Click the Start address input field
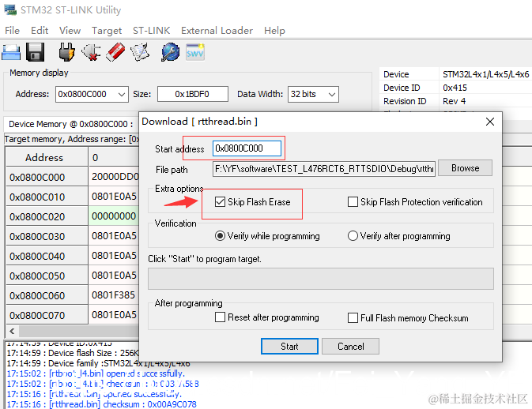Screen dimensions: 532x409 click(x=247, y=148)
